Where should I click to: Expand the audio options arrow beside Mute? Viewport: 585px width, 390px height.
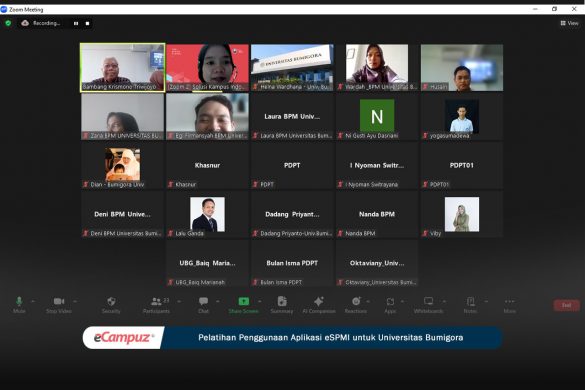tap(33, 302)
